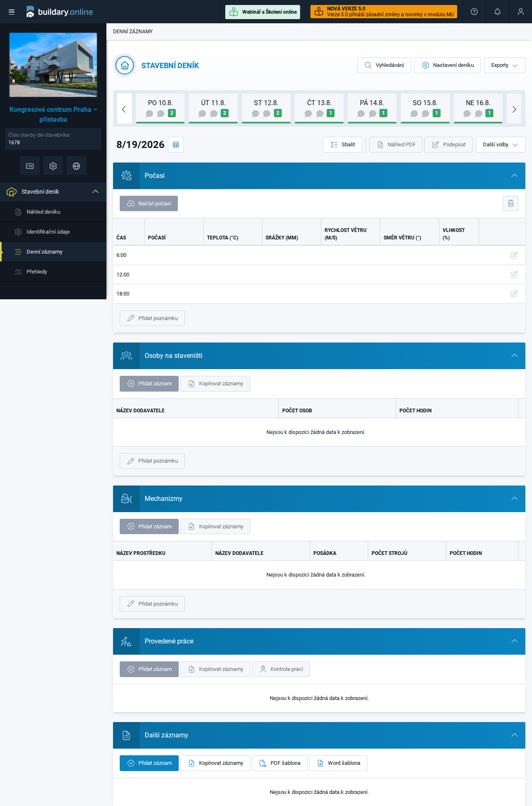532x806 pixels.
Task: Select the SO 15.8. day tab
Action: click(425, 108)
